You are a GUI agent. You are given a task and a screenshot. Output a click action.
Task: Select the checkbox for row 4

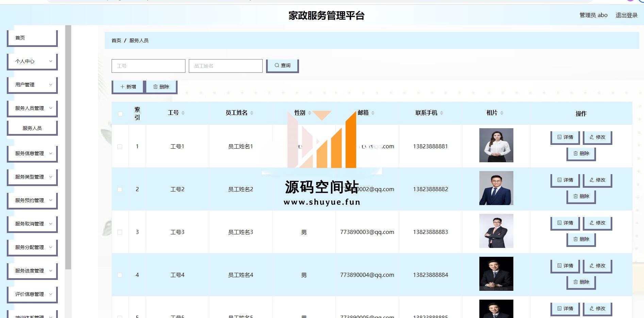(x=120, y=275)
